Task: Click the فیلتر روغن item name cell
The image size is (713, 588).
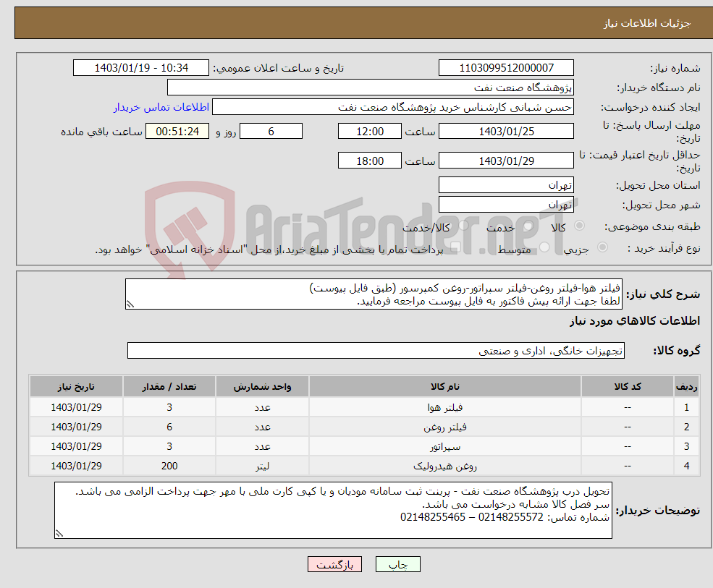Action: coord(444,427)
